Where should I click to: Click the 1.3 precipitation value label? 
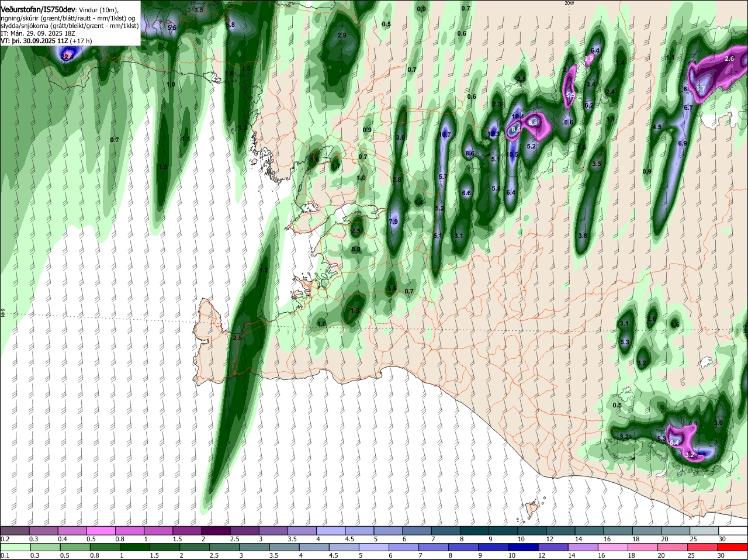click(x=243, y=127)
